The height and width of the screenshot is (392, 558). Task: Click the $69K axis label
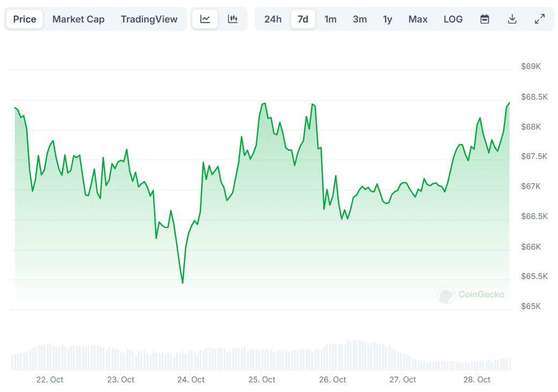[x=531, y=66]
